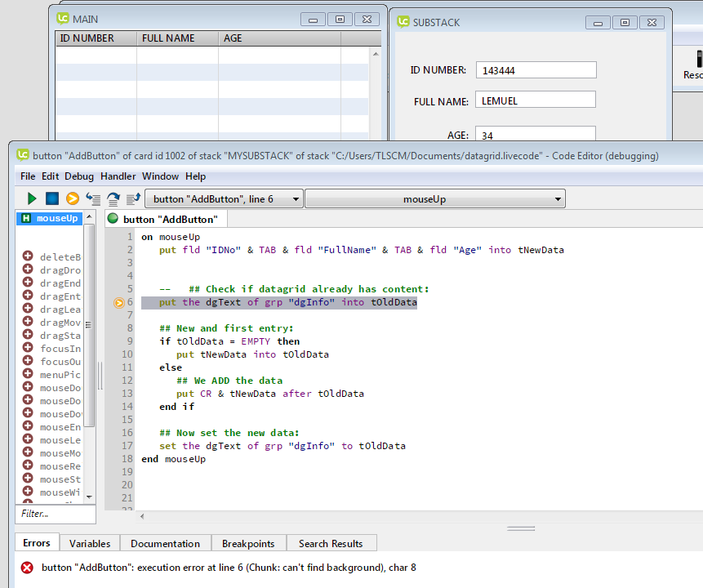Viewport: 703px width, 588px height.
Task: Click the plus icon beside menuPick handler
Action: point(27,375)
